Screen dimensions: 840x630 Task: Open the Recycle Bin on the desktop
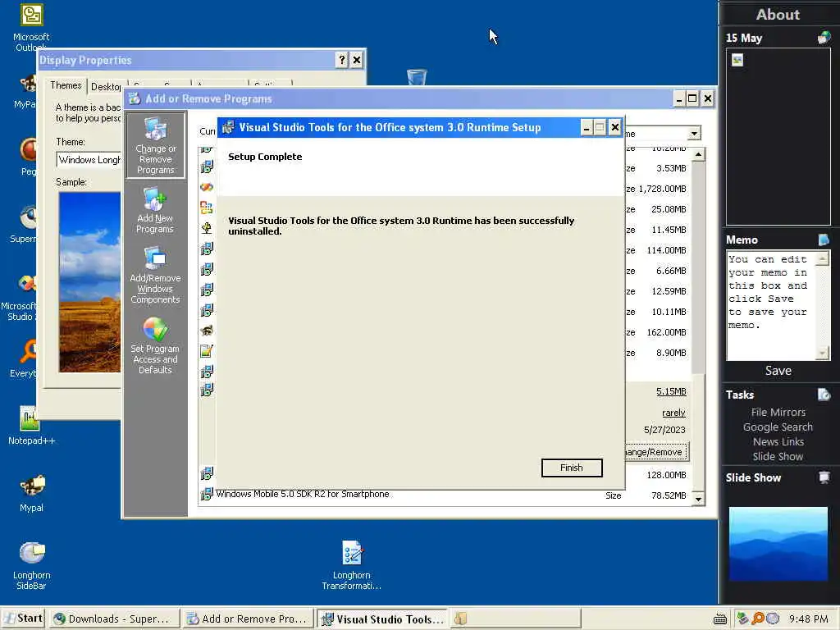pos(417,77)
